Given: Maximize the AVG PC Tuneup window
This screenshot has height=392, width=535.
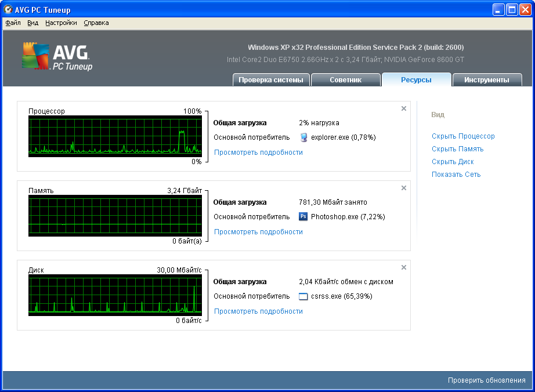Looking at the screenshot, I should (512, 10).
